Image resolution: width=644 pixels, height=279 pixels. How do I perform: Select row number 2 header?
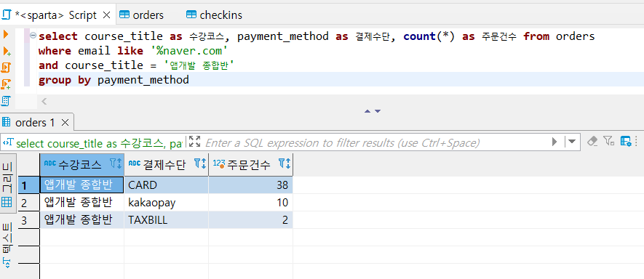(29, 203)
